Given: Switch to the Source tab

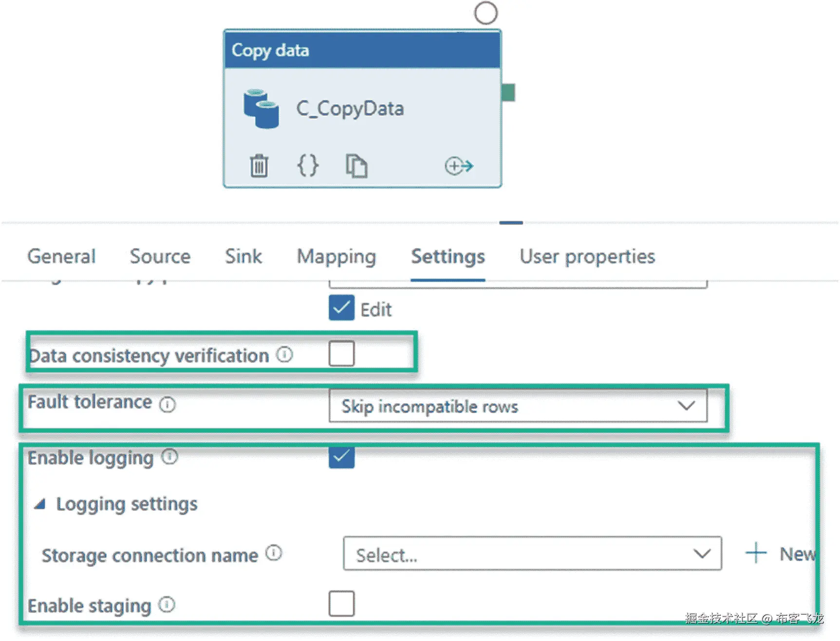Looking at the screenshot, I should [160, 257].
